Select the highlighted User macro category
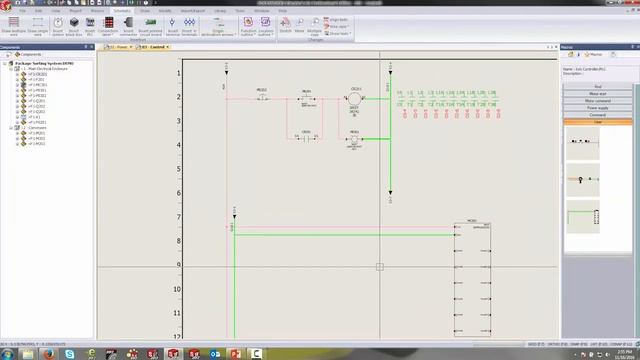This screenshot has width=640, height=360. tap(598, 122)
